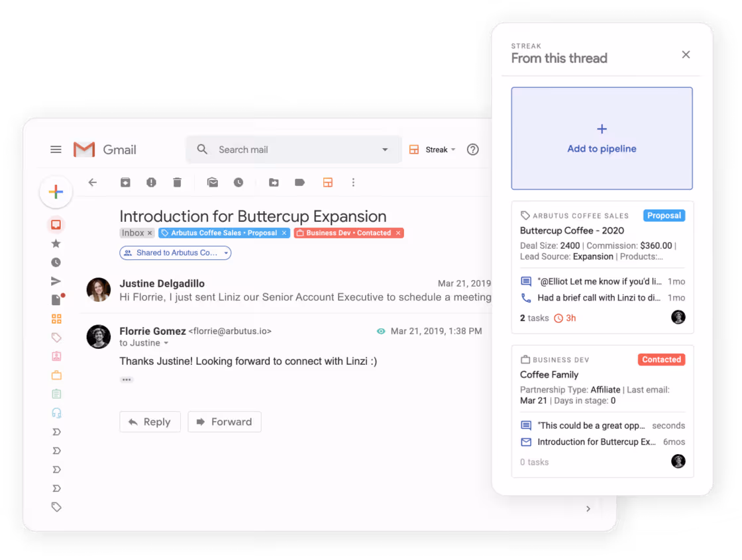This screenshot has height=560, width=742.
Task: Remove Arbutus Coffee Sales Proposal label
Action: coord(284,233)
